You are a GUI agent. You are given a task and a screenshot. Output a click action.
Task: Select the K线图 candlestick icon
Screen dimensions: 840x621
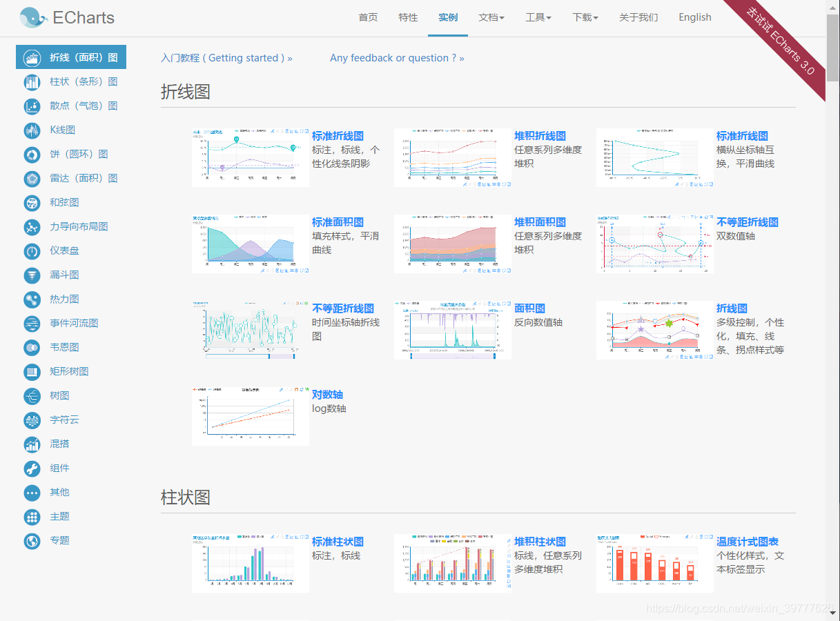click(x=32, y=130)
